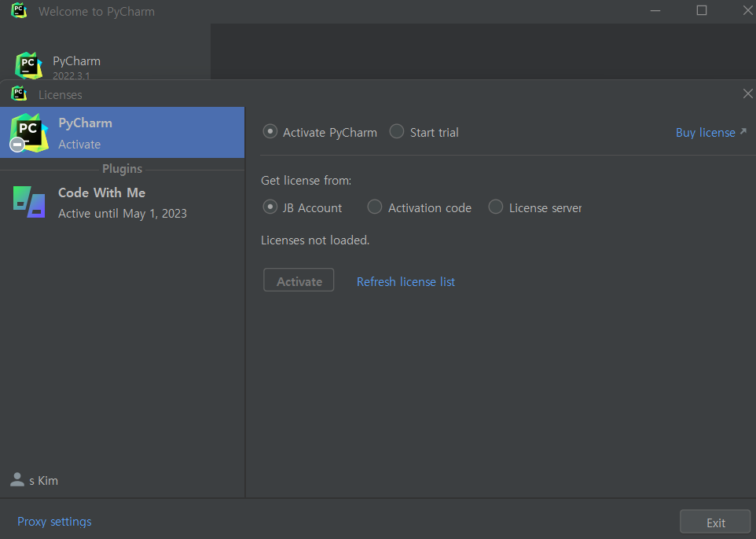Maximize the Welcome to PyCharm window

point(702,10)
